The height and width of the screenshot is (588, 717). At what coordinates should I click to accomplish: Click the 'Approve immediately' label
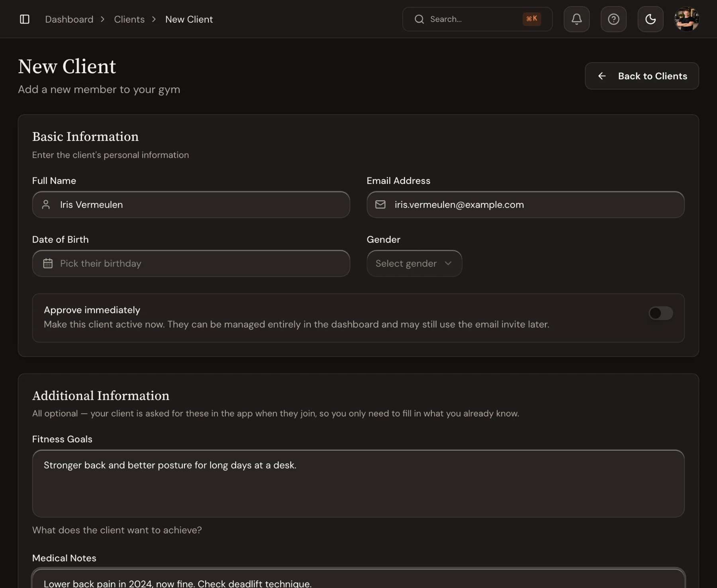pos(92,310)
